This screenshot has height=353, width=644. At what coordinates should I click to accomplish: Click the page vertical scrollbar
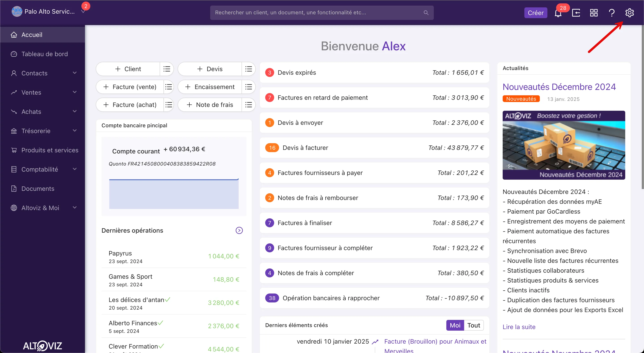click(642, 108)
